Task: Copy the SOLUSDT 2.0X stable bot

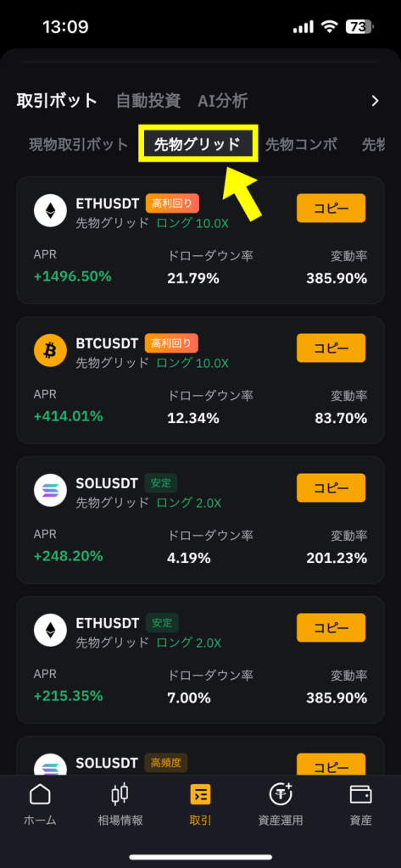Action: 331,487
